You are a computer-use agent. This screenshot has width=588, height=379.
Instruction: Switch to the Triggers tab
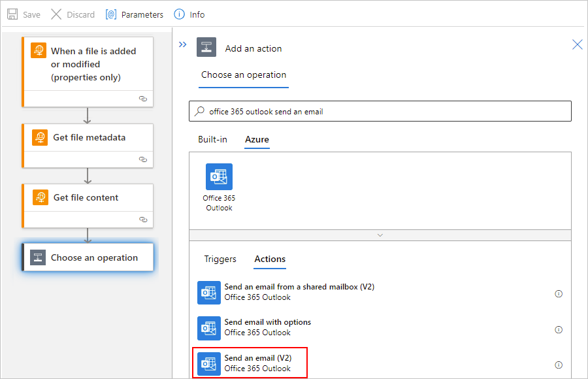tap(220, 259)
